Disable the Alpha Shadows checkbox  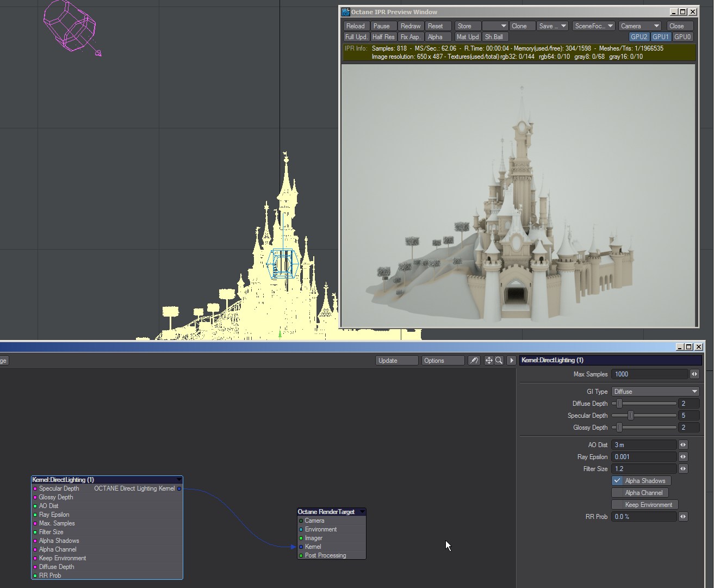(617, 481)
